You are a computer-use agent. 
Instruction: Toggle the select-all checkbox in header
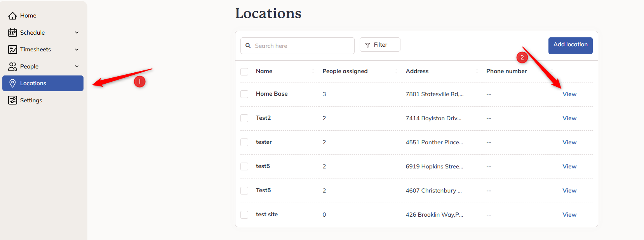[244, 72]
